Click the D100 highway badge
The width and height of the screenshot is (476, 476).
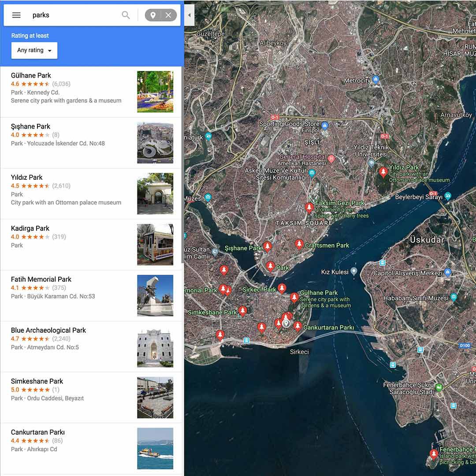click(465, 346)
